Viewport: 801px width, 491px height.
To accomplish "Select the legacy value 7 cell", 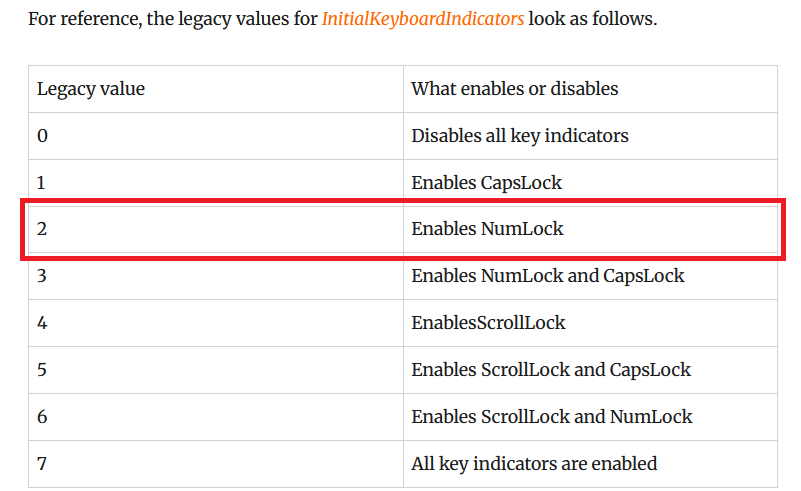I will tap(216, 464).
